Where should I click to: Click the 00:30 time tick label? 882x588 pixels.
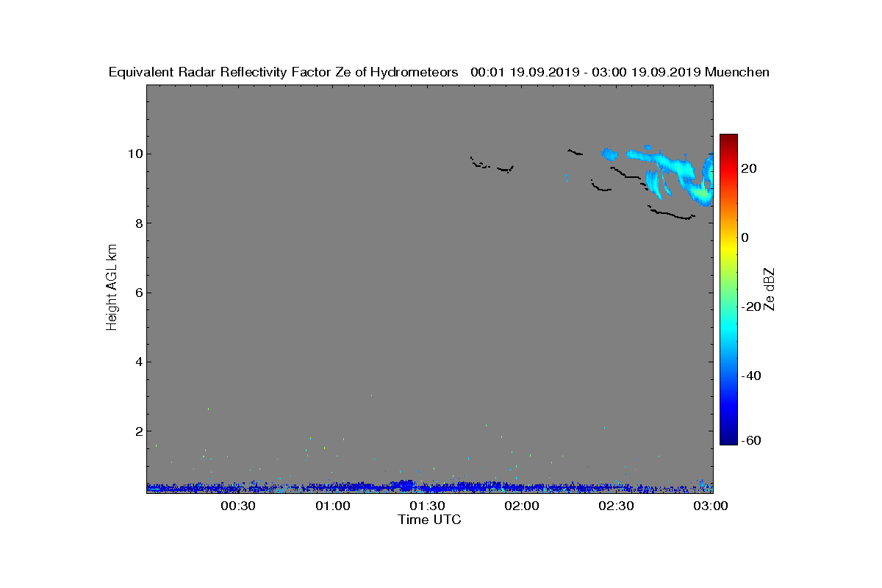pyautogui.click(x=238, y=506)
